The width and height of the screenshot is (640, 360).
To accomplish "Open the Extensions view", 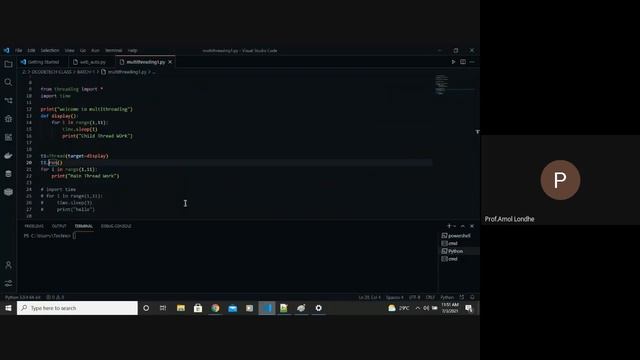I will pos(8,137).
